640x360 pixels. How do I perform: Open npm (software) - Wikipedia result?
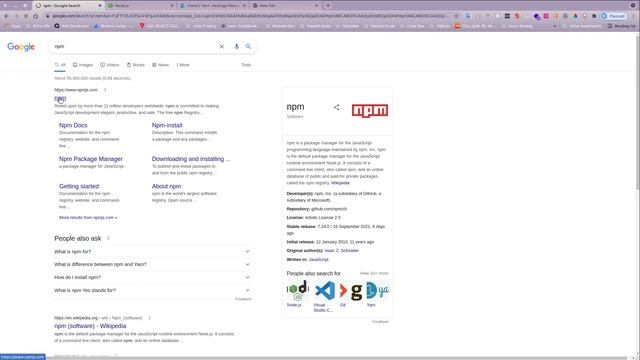pos(90,326)
